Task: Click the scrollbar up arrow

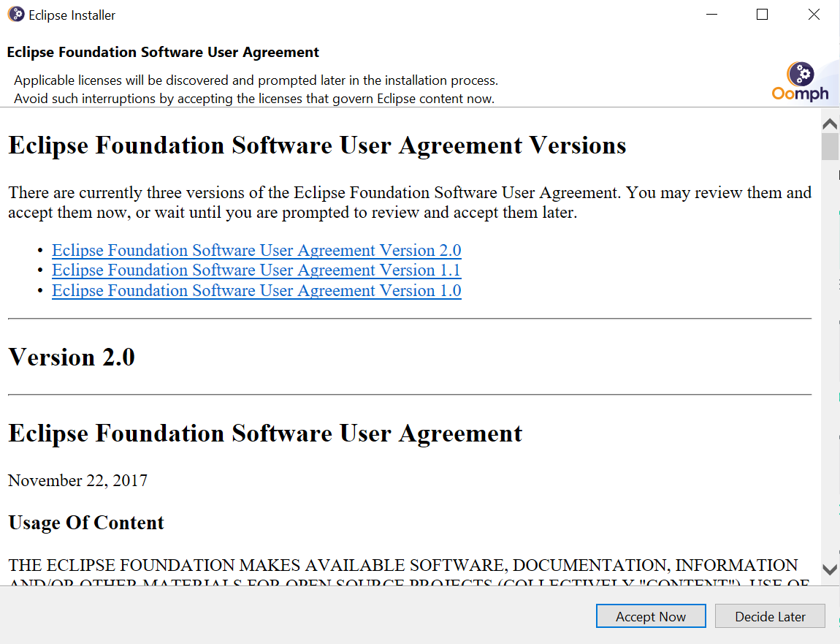Action: pyautogui.click(x=830, y=124)
